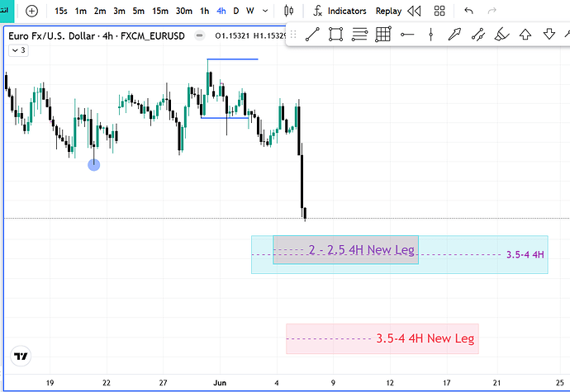Select the Gann Box grid tool
This screenshot has height=392, width=570.
click(x=383, y=35)
